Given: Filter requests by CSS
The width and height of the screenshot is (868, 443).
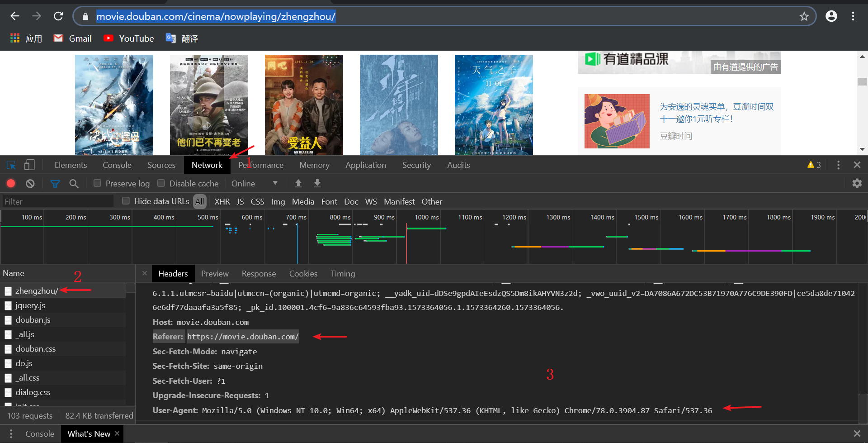Looking at the screenshot, I should pos(257,201).
